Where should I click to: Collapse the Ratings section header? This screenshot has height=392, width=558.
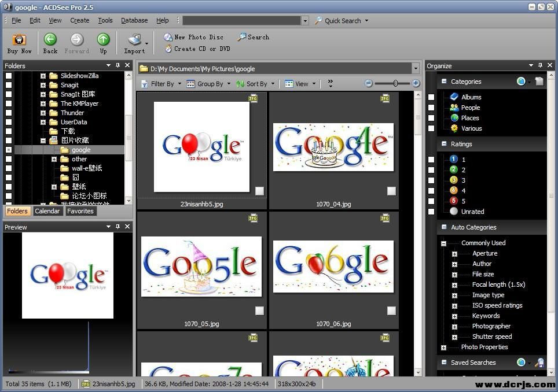tap(444, 143)
